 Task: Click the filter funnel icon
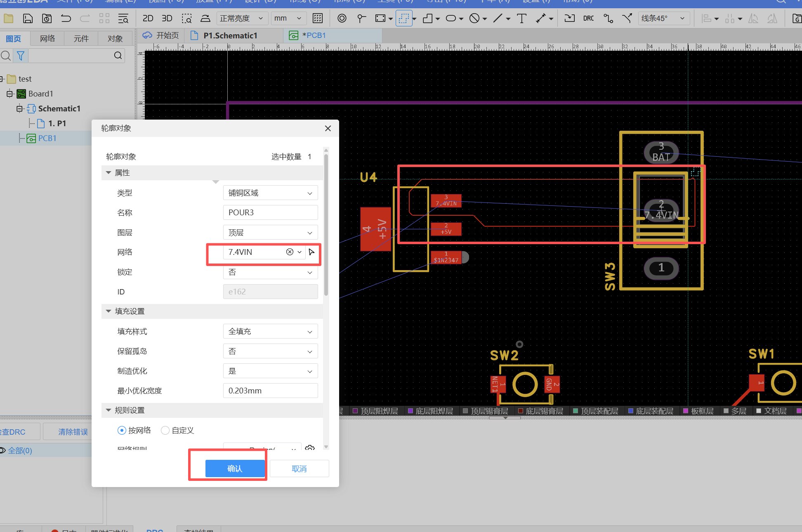21,56
